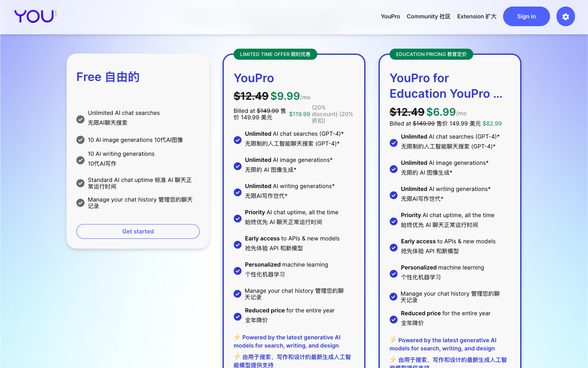Click the Free plan 'Unlimited AI chat searches' checkmark
This screenshot has width=588, height=368.
tap(80, 119)
